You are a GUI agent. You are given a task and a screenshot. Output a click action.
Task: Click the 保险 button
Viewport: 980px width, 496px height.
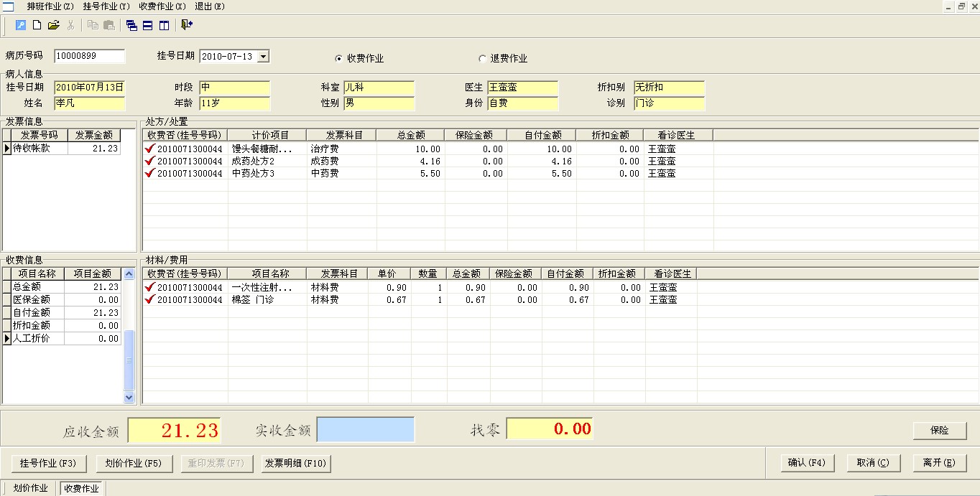click(x=939, y=431)
